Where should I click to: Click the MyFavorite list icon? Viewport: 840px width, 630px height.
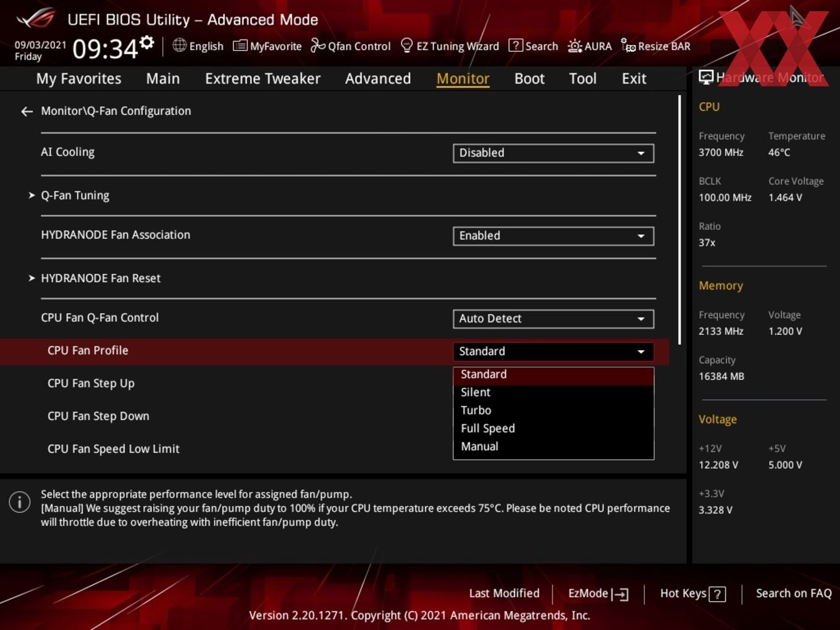coord(240,46)
